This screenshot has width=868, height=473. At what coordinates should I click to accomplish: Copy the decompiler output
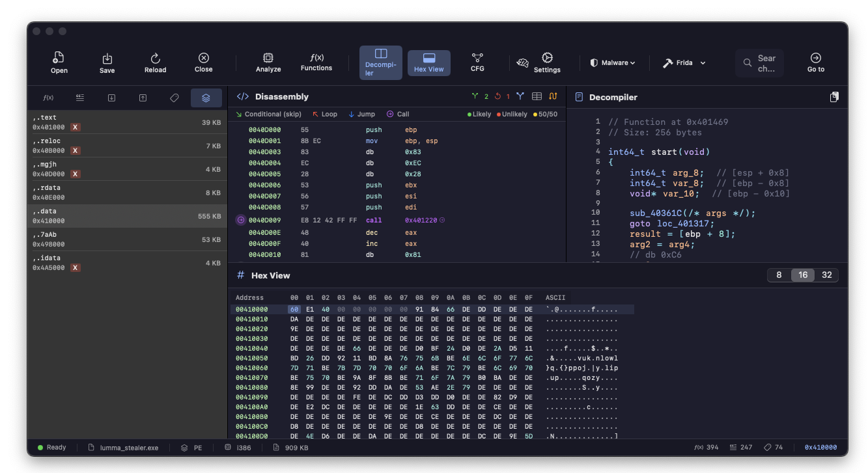click(x=834, y=96)
